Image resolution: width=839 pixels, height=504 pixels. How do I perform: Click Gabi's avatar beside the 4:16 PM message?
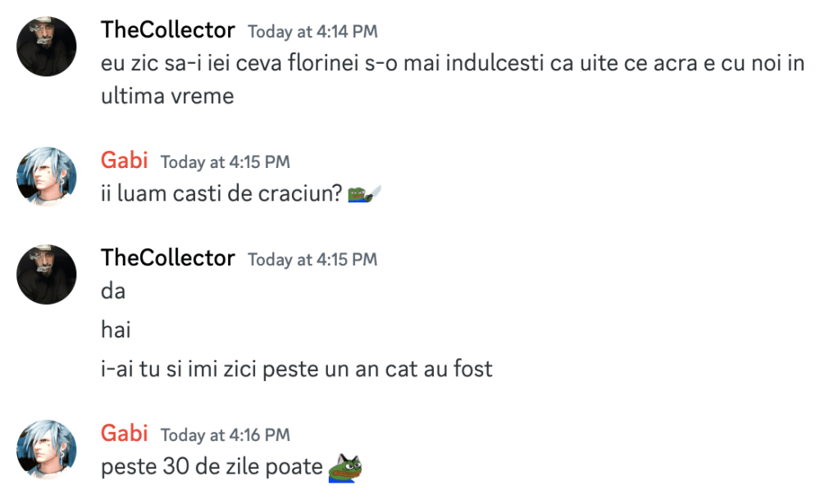[47, 450]
